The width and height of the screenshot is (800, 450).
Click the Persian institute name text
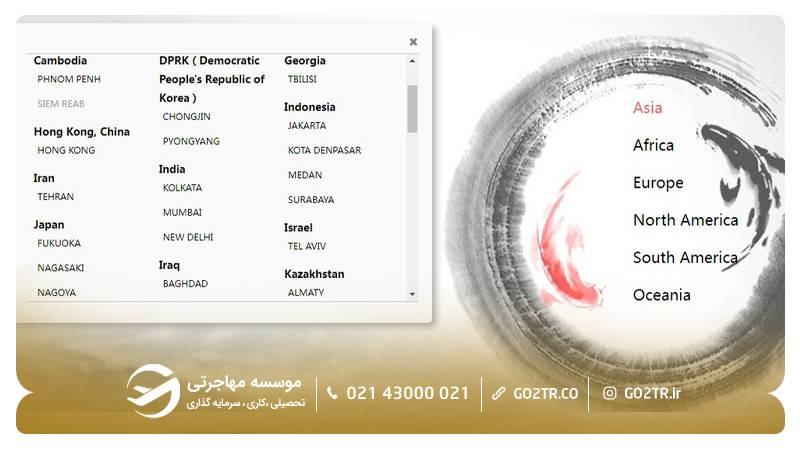(x=244, y=383)
